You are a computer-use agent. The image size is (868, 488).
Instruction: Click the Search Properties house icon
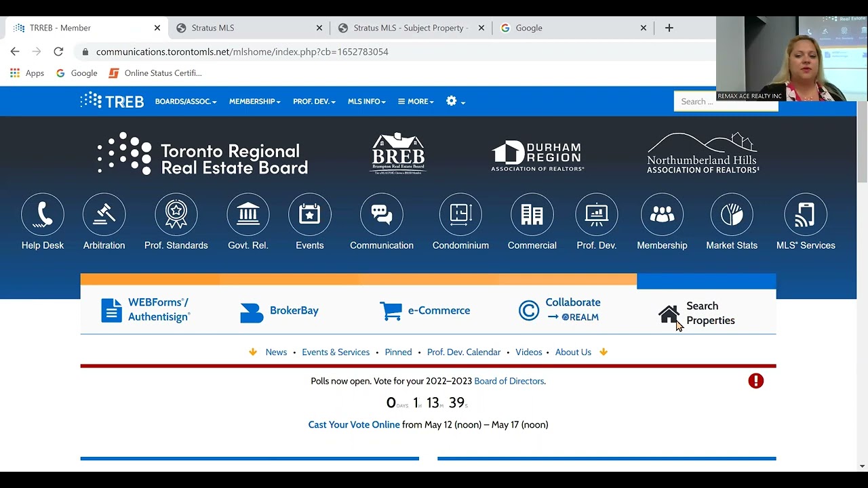coord(669,314)
